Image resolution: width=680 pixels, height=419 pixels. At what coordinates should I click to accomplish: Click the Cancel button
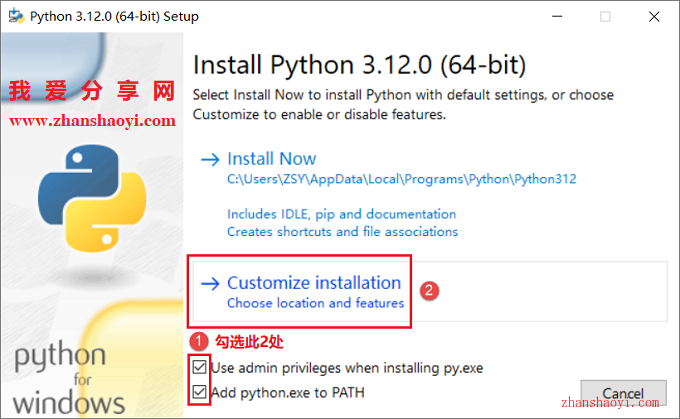[x=623, y=394]
